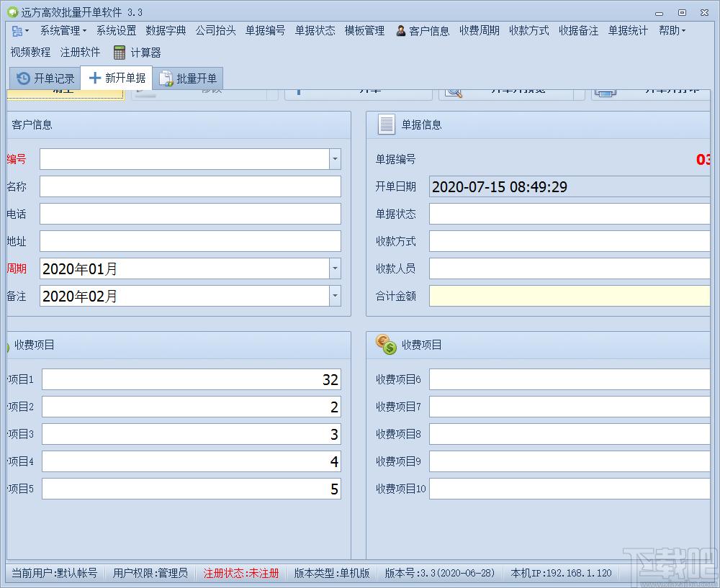Click the calculator icon
Image resolution: width=720 pixels, height=588 pixels.
pyautogui.click(x=119, y=53)
